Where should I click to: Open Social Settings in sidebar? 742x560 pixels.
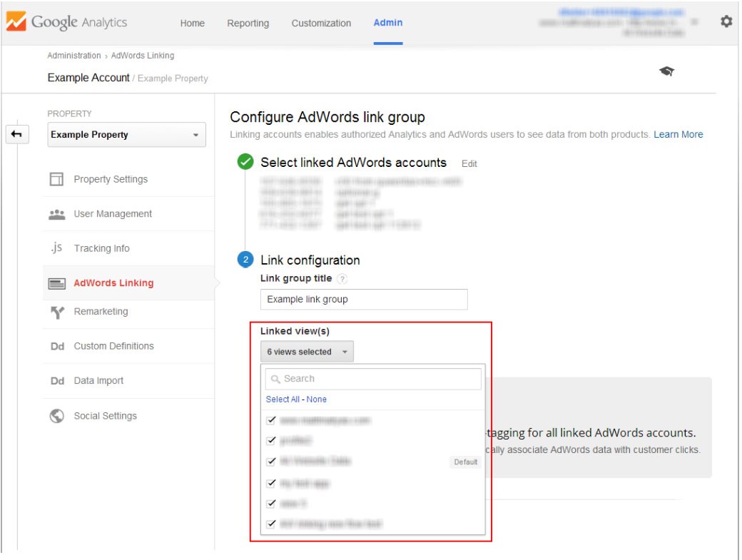pyautogui.click(x=105, y=416)
